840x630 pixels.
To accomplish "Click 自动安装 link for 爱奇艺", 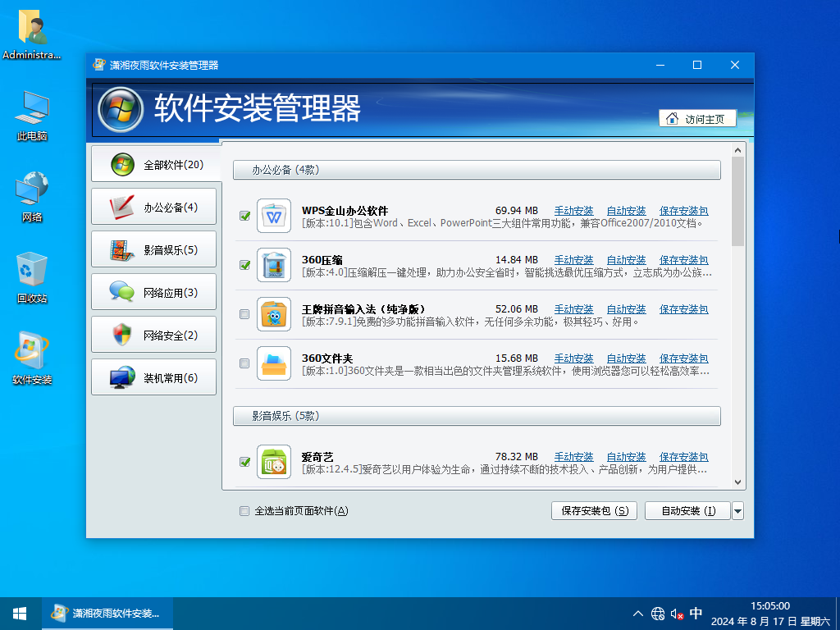I will pos(626,457).
